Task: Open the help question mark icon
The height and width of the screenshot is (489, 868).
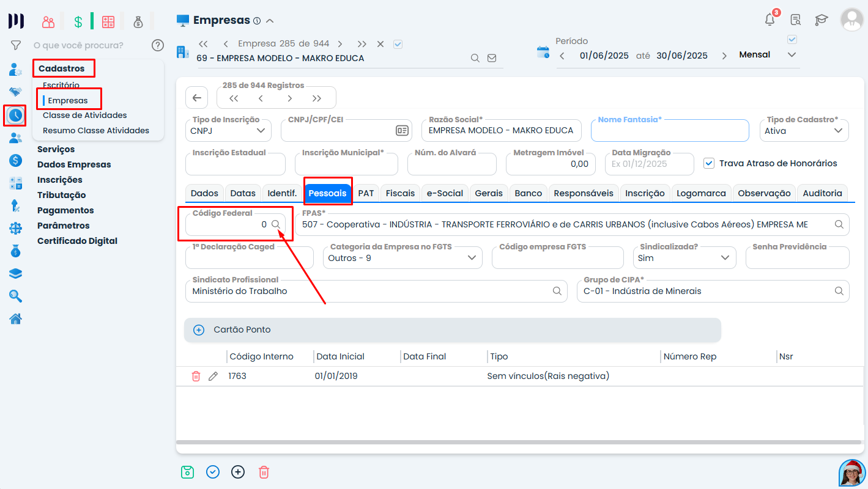Action: [158, 45]
